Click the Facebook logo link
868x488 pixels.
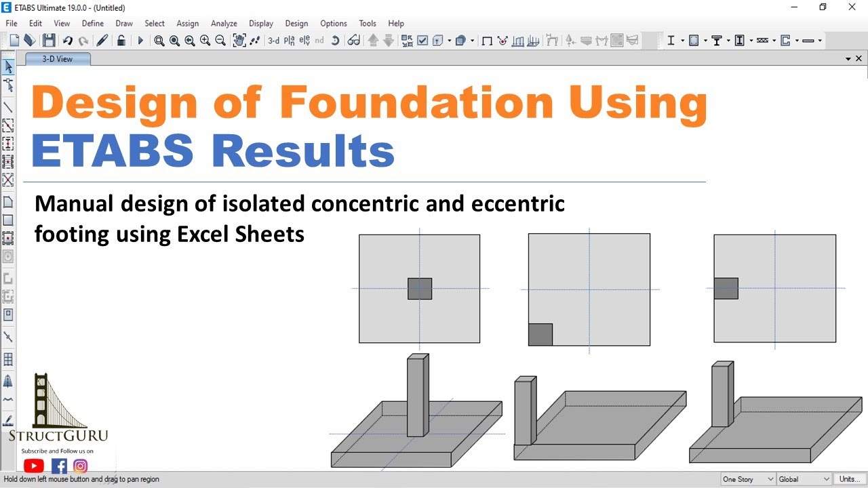60,466
